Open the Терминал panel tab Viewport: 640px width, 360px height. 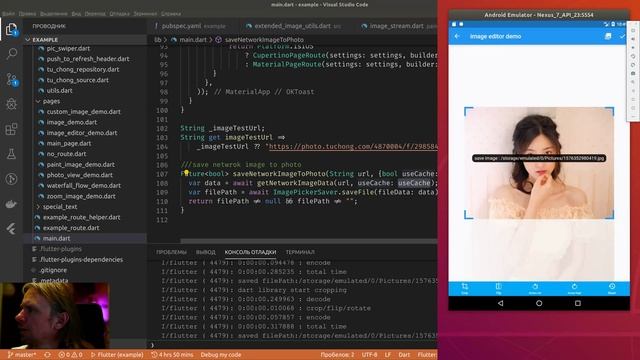(x=300, y=252)
